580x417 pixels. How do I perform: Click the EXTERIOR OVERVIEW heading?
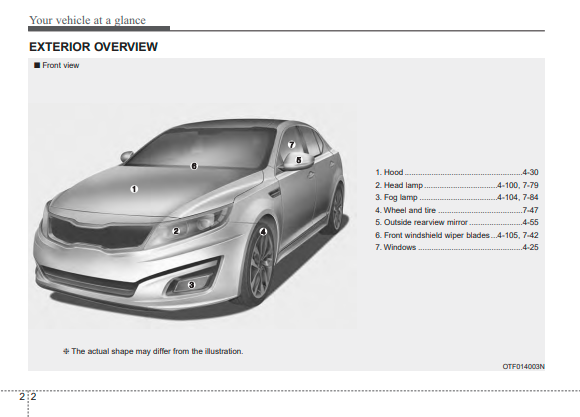point(94,47)
